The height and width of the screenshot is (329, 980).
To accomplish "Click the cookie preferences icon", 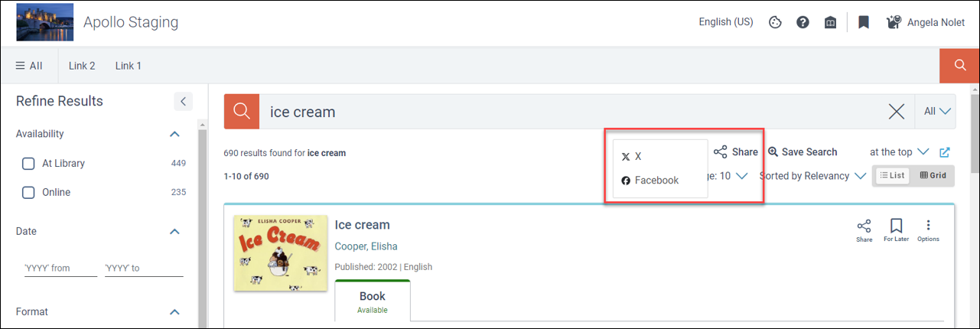I will 775,22.
